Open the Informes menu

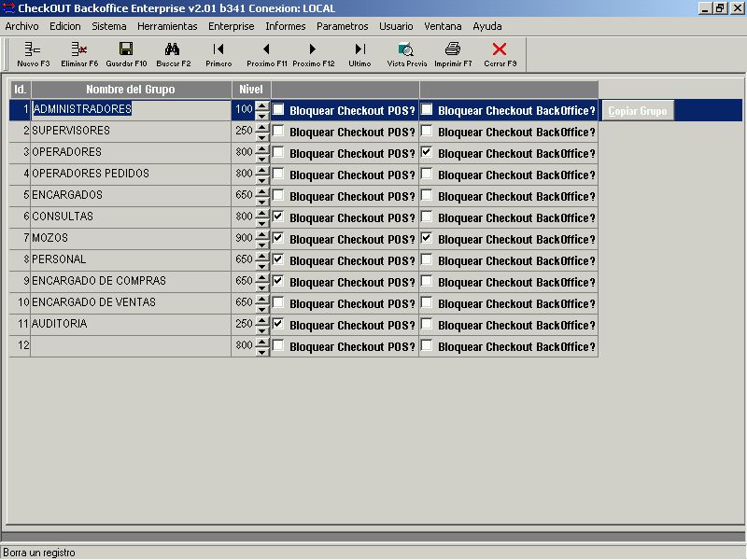pyautogui.click(x=286, y=26)
